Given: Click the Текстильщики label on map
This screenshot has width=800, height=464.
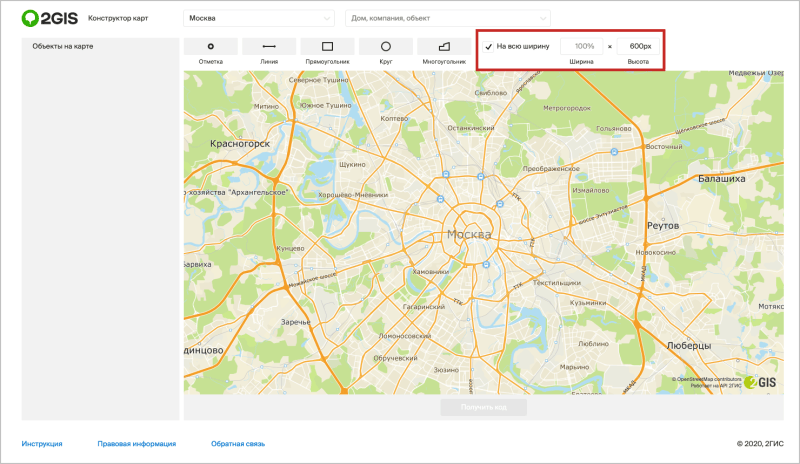Looking at the screenshot, I should click(x=557, y=283).
